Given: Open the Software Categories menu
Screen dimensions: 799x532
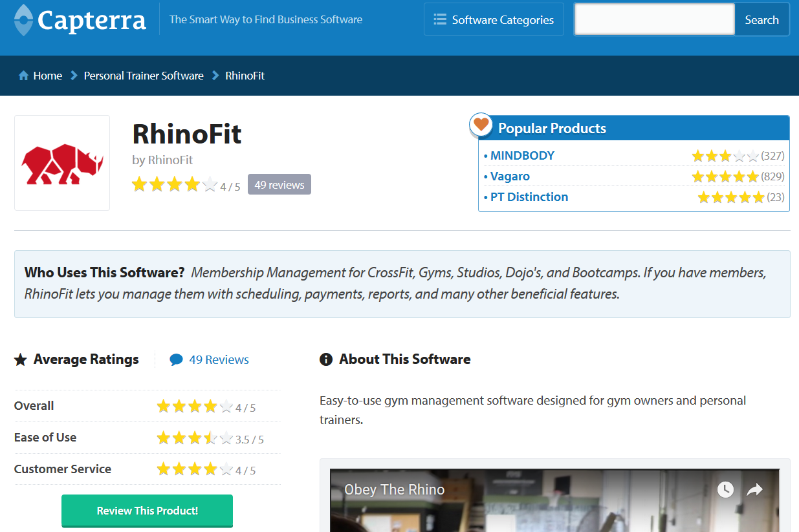Looking at the screenshot, I should (x=494, y=19).
